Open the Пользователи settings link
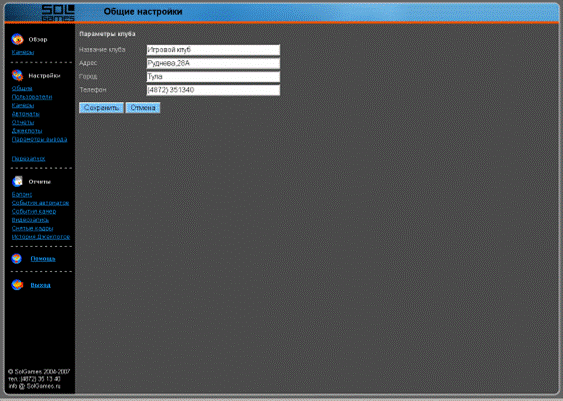The image size is (563, 401). [x=32, y=97]
